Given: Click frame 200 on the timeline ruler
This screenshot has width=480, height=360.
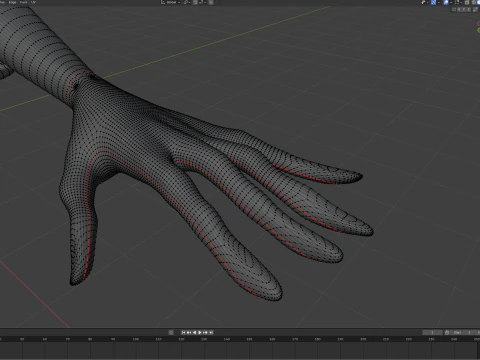Looking at the screenshot, I should [363, 339].
